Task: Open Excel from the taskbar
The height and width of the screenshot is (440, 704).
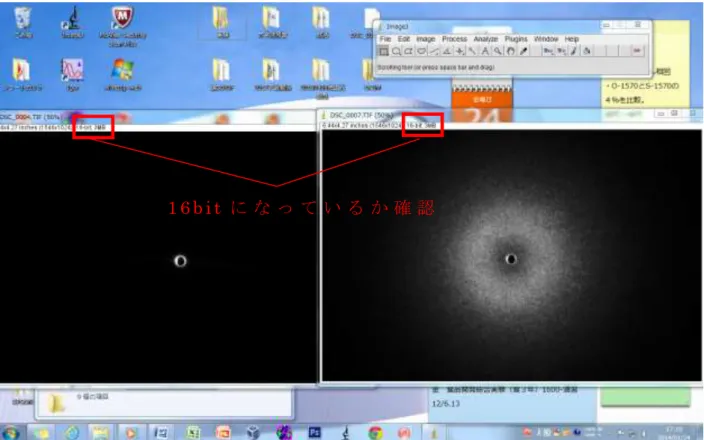Action: [193, 433]
